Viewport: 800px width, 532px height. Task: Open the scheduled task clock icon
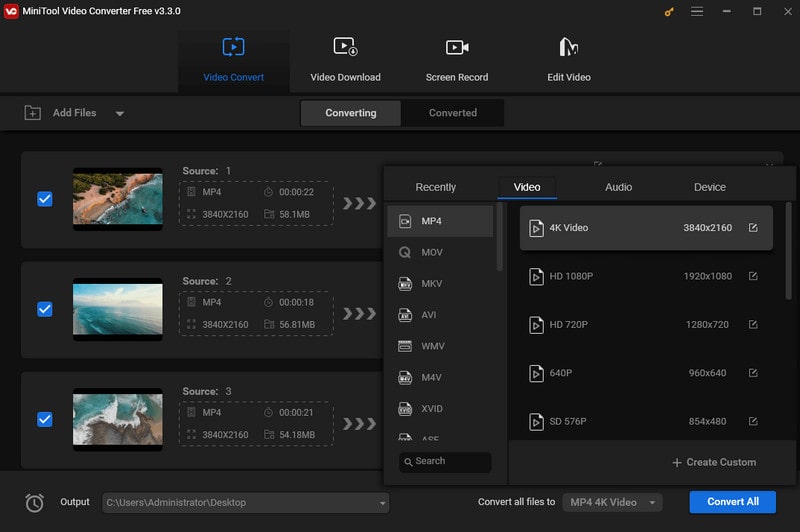pos(34,503)
